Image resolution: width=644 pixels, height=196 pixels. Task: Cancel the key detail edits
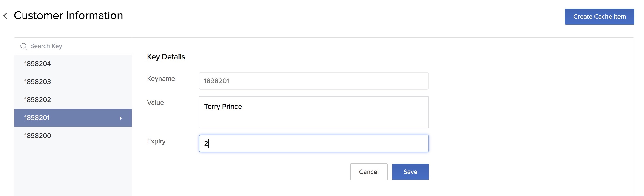368,172
